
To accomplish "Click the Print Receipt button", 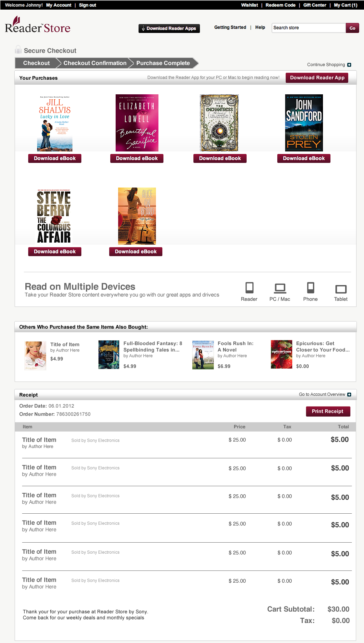I will [x=328, y=412].
